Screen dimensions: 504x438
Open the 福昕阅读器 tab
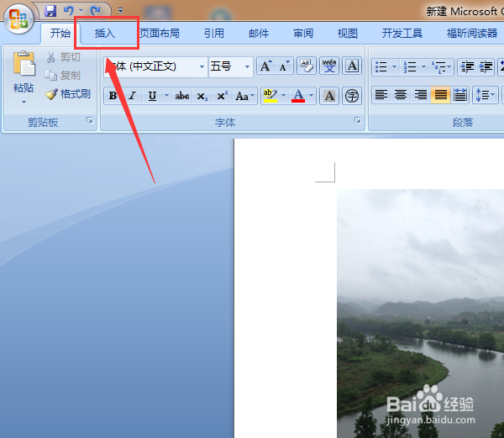472,33
